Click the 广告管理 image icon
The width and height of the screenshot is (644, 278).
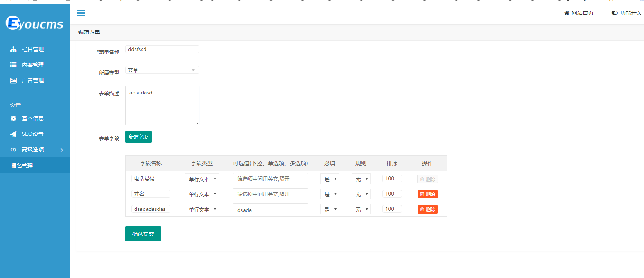click(x=13, y=80)
